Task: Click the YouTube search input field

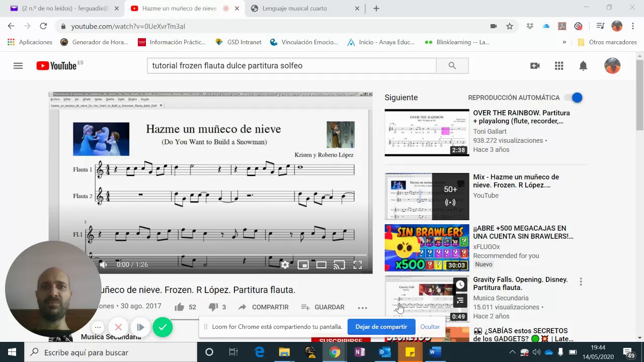Action: coord(292,66)
